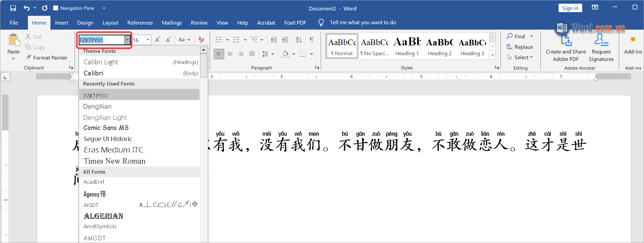Viewport: 644px width, 243px height.
Task: Open the References tab
Action: (140, 23)
